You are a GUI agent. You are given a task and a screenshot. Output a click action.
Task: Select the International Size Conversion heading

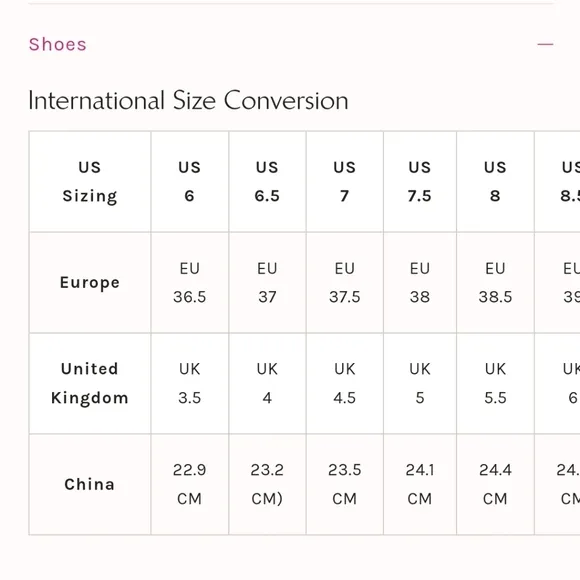coord(188,100)
